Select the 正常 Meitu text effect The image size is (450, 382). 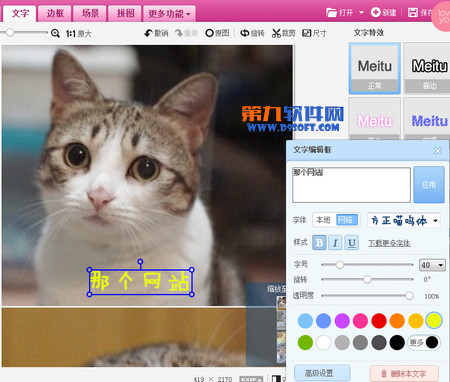375,68
